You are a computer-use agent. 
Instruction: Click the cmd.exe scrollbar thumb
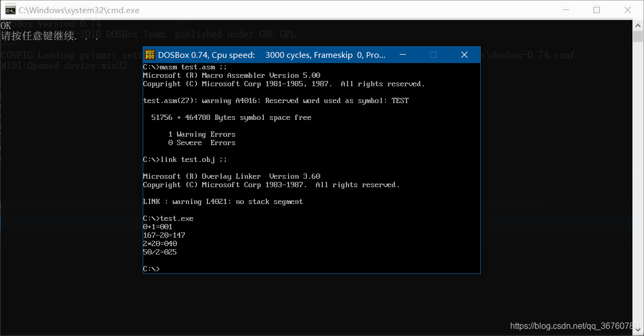coord(638,36)
